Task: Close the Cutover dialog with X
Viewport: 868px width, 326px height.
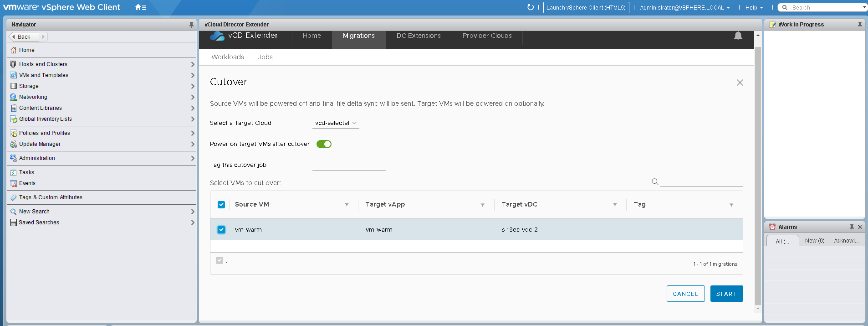Action: (740, 83)
